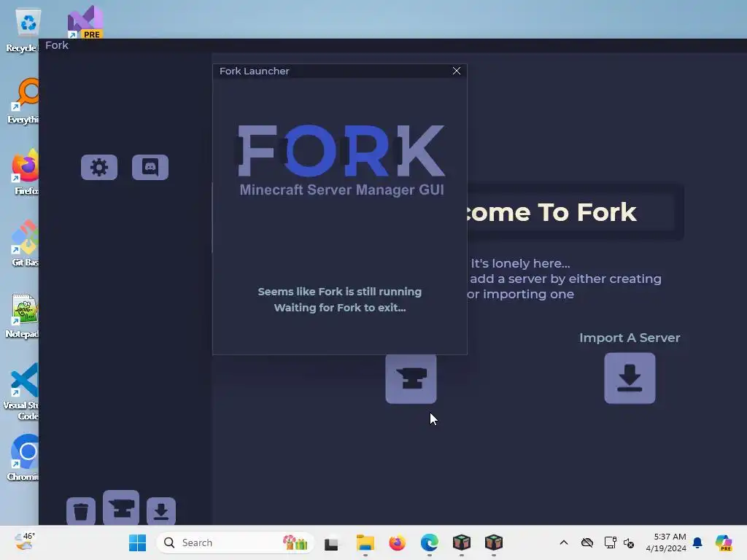
Task: Open File Explorer from the taskbar
Action: [x=365, y=542]
